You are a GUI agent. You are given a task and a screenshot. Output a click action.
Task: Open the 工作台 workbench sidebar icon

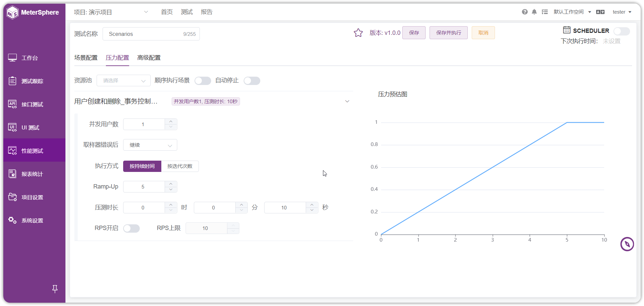click(x=13, y=58)
